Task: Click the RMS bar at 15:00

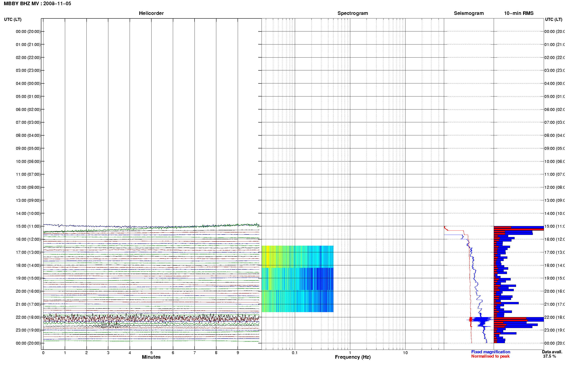Action: coord(519,227)
